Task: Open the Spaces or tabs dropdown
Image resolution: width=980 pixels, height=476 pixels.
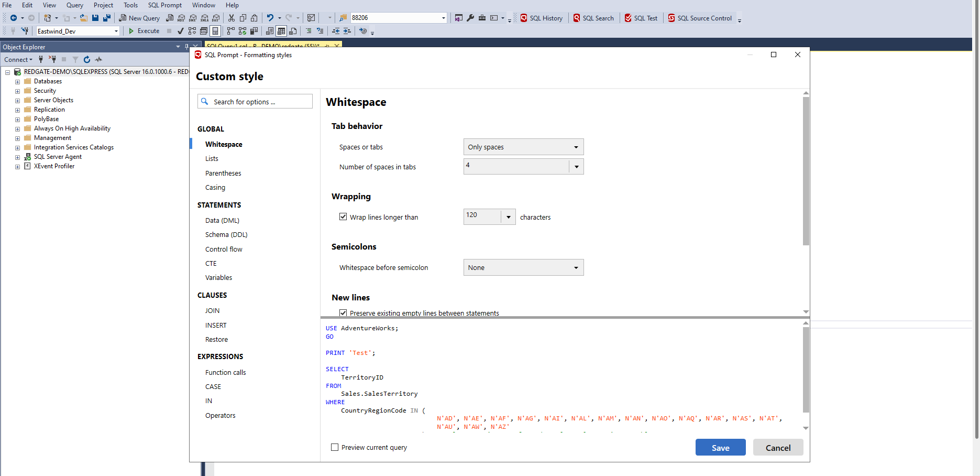Action: 523,147
